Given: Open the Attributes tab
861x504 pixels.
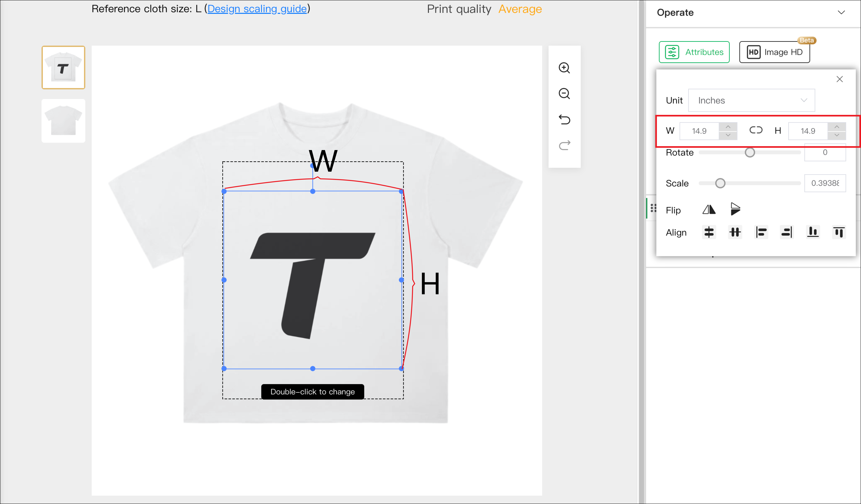Looking at the screenshot, I should [694, 52].
